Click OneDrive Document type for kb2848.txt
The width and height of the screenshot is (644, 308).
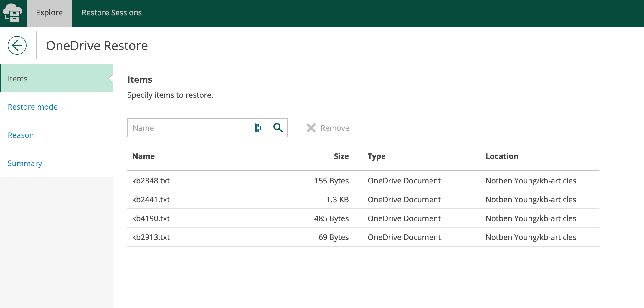[x=404, y=181]
